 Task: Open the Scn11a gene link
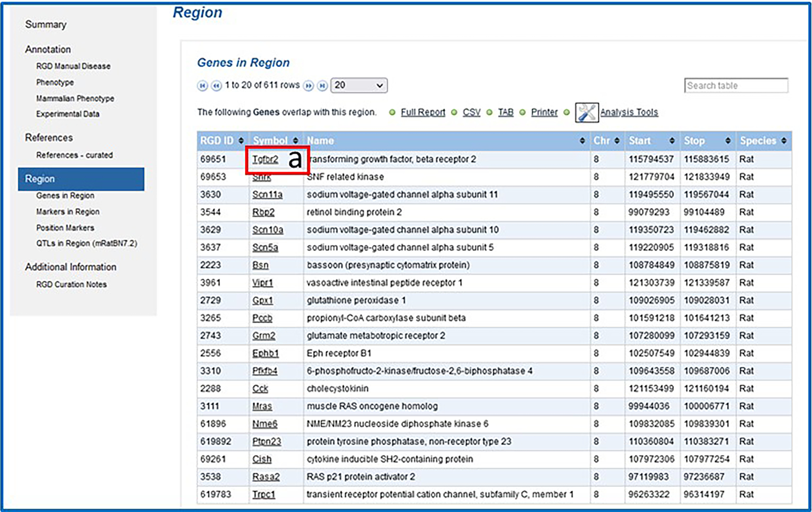(267, 194)
